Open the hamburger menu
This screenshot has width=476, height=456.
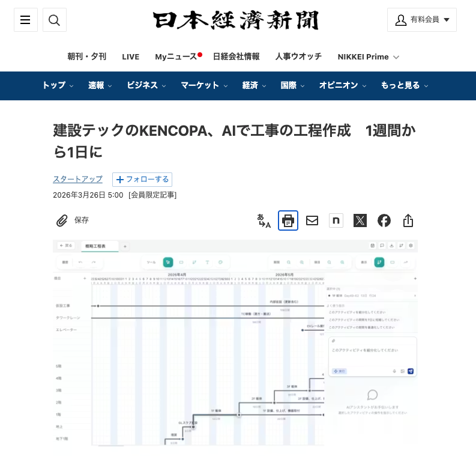(x=25, y=20)
